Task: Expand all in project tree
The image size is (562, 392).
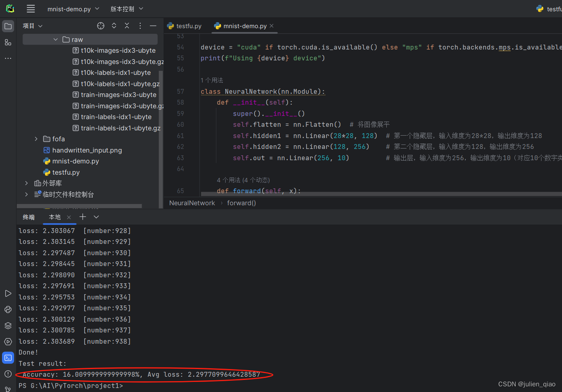Action: click(x=114, y=26)
